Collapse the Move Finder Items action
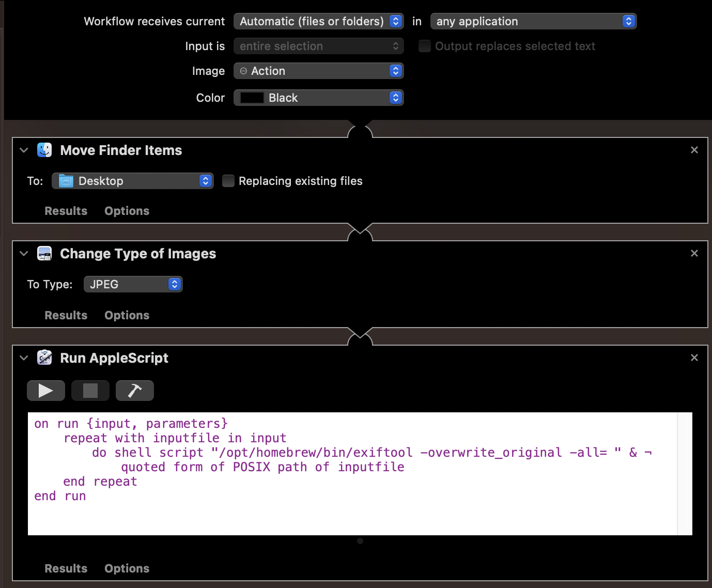 coord(24,150)
